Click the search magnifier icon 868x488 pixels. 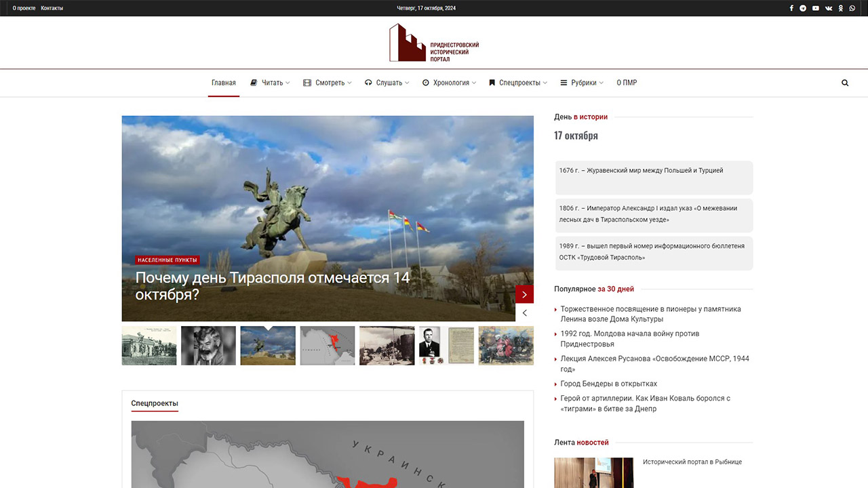click(x=845, y=83)
